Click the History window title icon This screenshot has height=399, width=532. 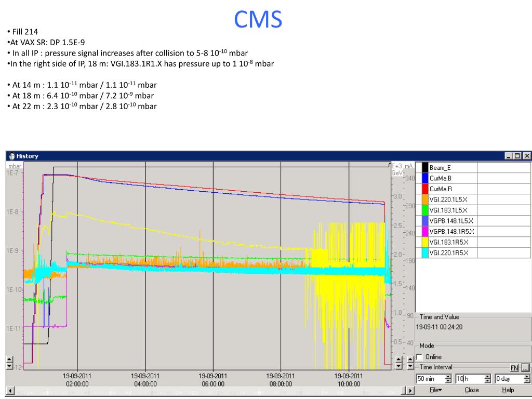pyautogui.click(x=12, y=156)
